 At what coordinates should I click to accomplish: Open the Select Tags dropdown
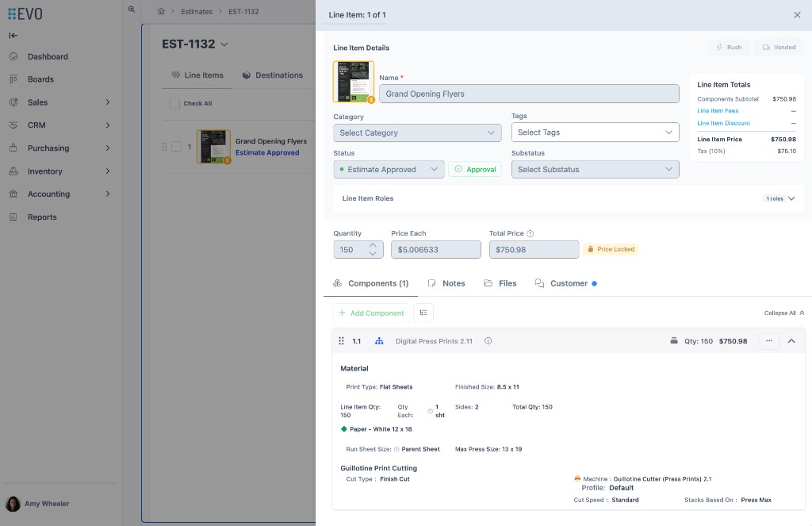(x=595, y=132)
